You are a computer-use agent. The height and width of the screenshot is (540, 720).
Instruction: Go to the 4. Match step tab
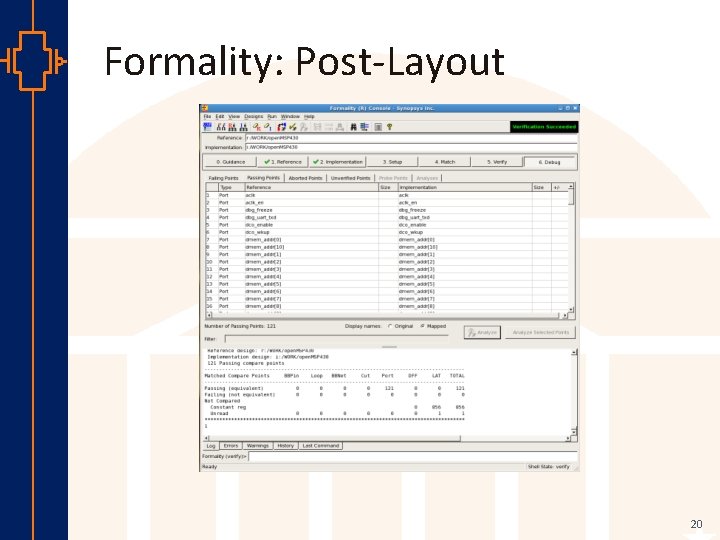click(x=444, y=162)
